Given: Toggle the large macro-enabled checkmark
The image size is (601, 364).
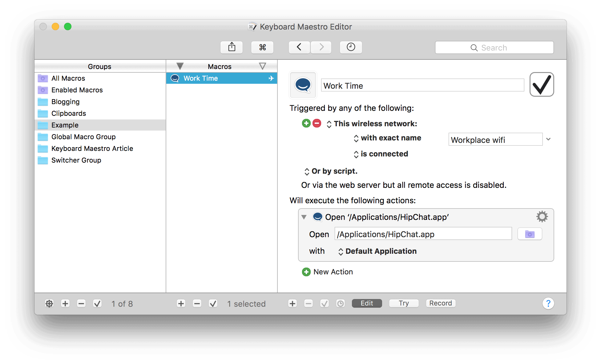Looking at the screenshot, I should (x=542, y=85).
